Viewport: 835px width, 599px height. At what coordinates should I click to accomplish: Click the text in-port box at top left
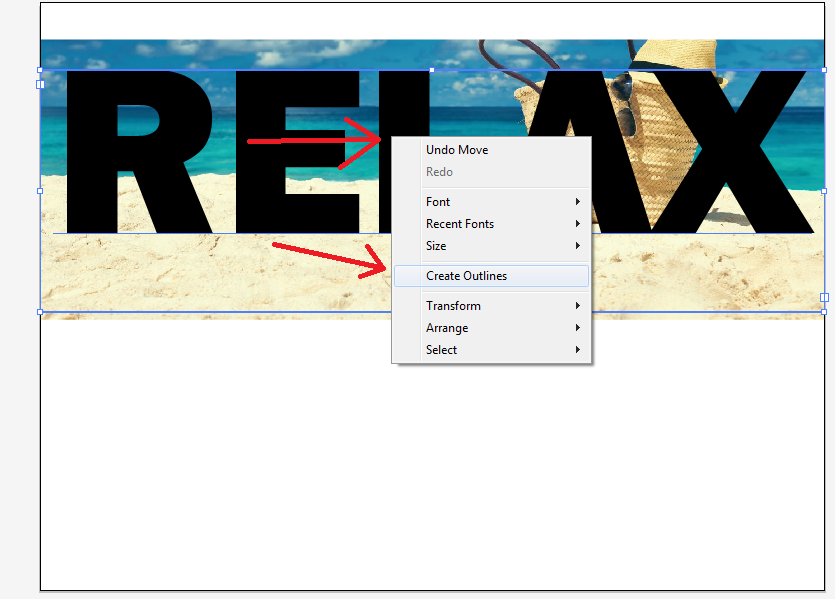pyautogui.click(x=40, y=84)
